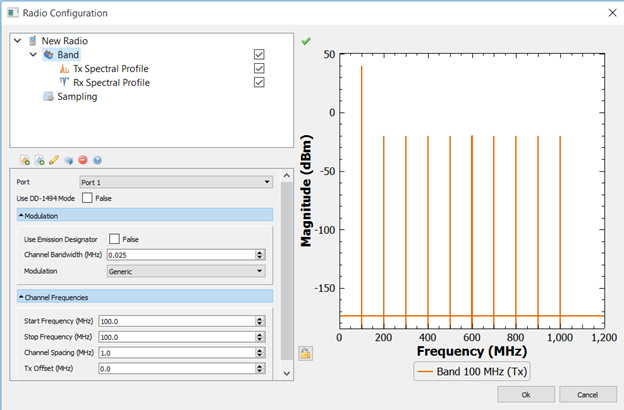Collapse the Modulation section header
Screen dimensions: 624x410
(x=145, y=215)
